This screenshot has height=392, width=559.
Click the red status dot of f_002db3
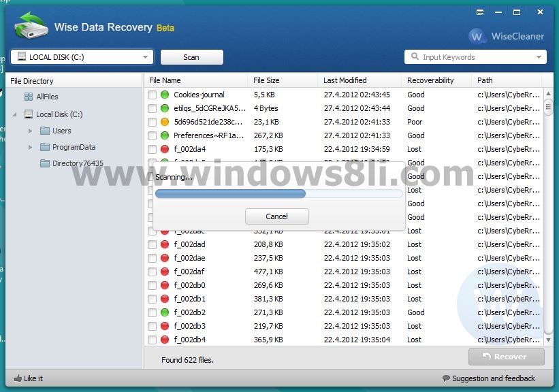pyautogui.click(x=164, y=326)
